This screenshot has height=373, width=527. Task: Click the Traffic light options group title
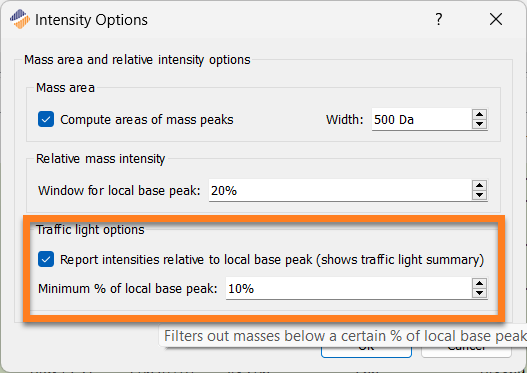coord(90,230)
